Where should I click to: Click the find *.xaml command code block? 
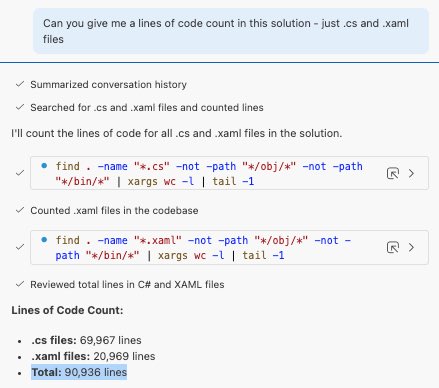229,247
